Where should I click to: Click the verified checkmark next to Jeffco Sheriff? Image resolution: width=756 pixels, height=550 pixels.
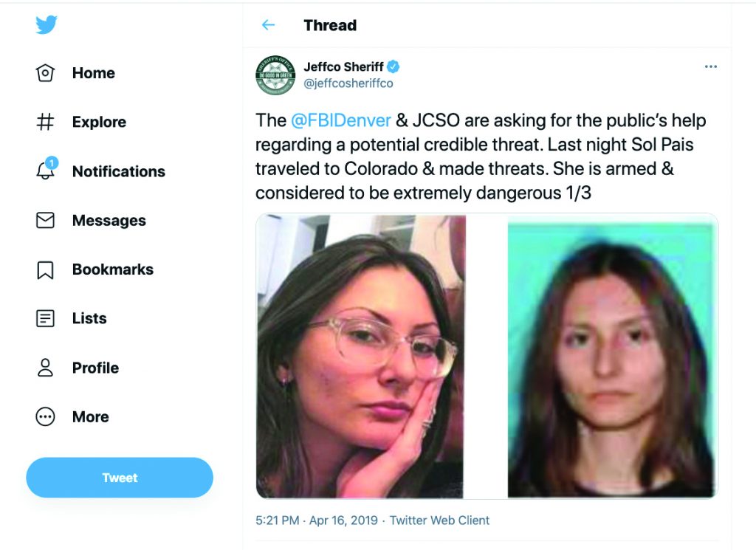(393, 66)
